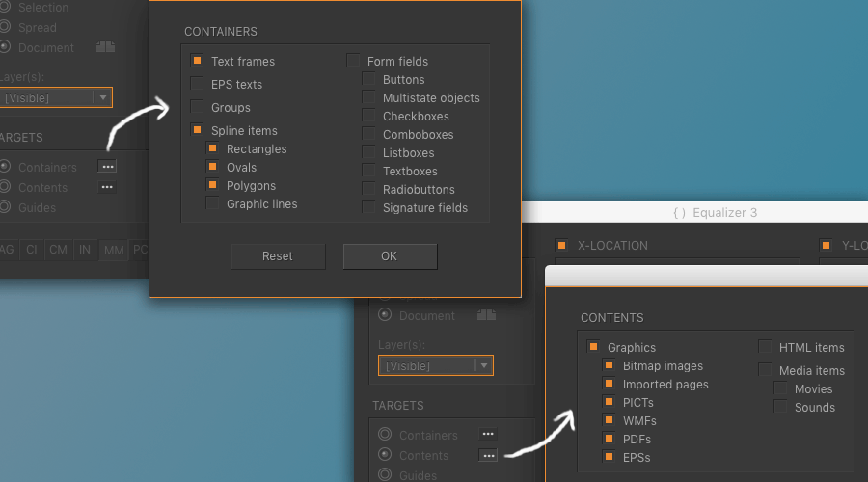Image resolution: width=868 pixels, height=482 pixels.
Task: Enable the Text frames checkbox
Action: tap(197, 61)
